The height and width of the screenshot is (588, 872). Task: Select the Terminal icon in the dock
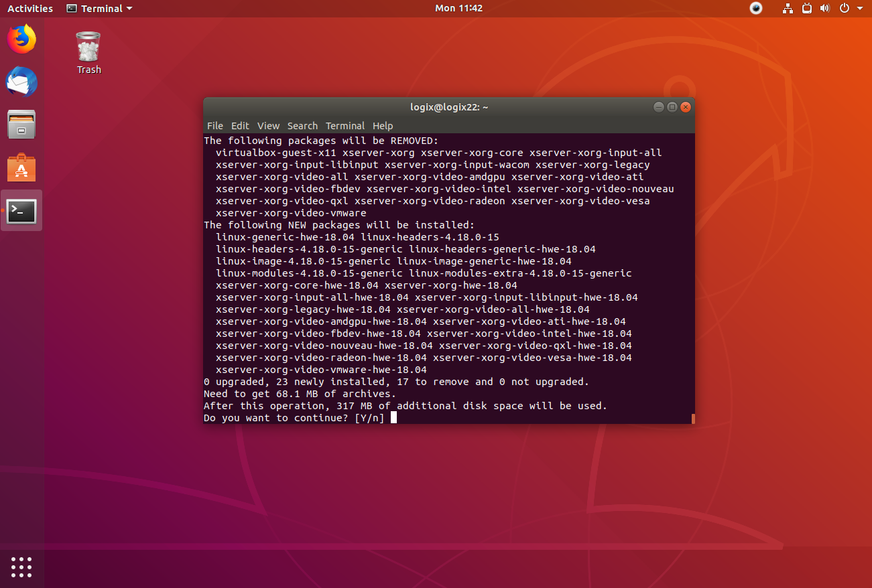click(x=21, y=210)
